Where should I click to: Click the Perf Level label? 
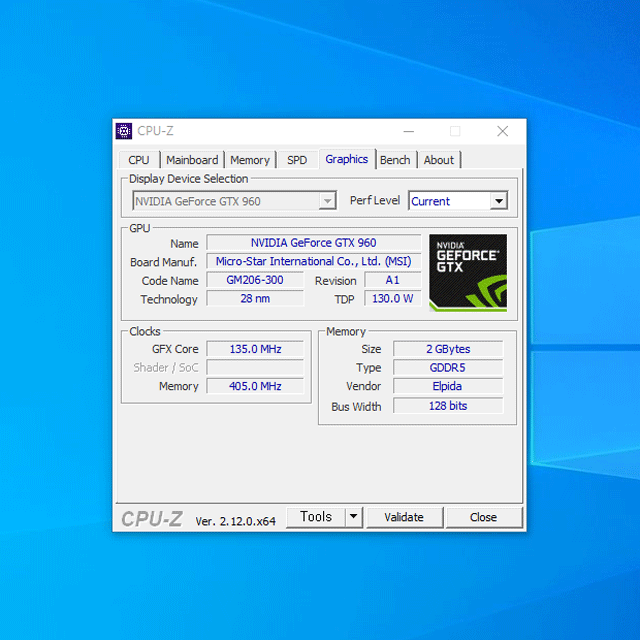375,200
